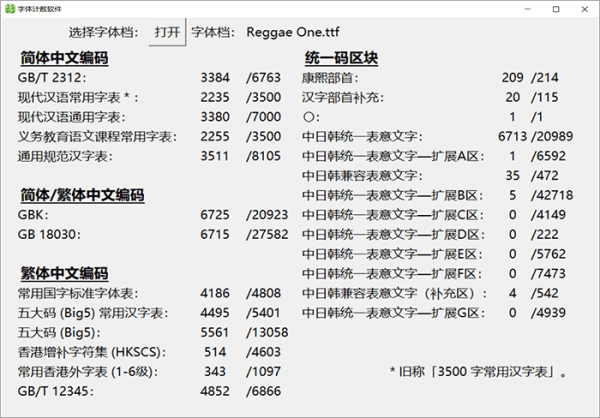This screenshot has height=418, width=600.
Task: Click the 打开 button to open a font
Action: tap(167, 32)
